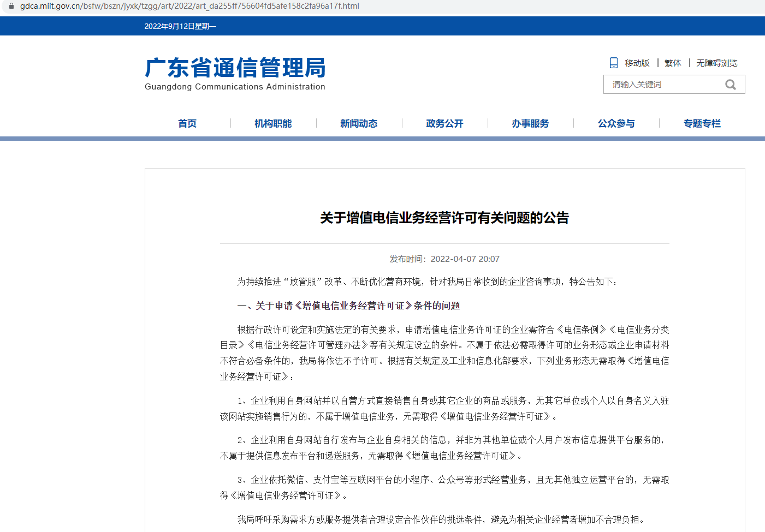
Task: Click the Guangdong Communications Administration subtitle
Action: [x=235, y=87]
